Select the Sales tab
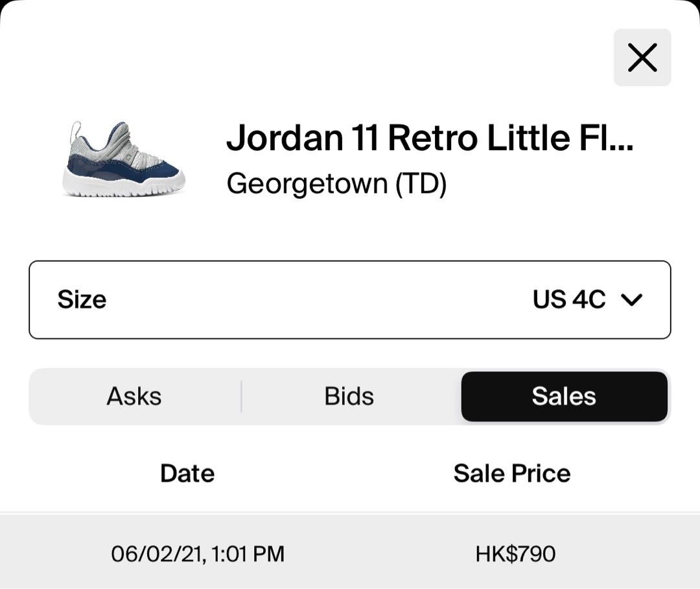700x589 pixels. [565, 397]
